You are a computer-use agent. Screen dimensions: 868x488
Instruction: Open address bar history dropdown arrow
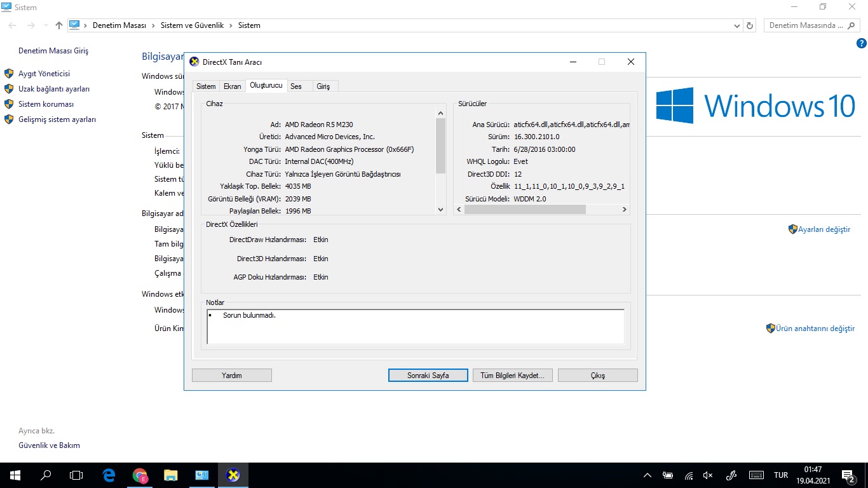pyautogui.click(x=737, y=25)
